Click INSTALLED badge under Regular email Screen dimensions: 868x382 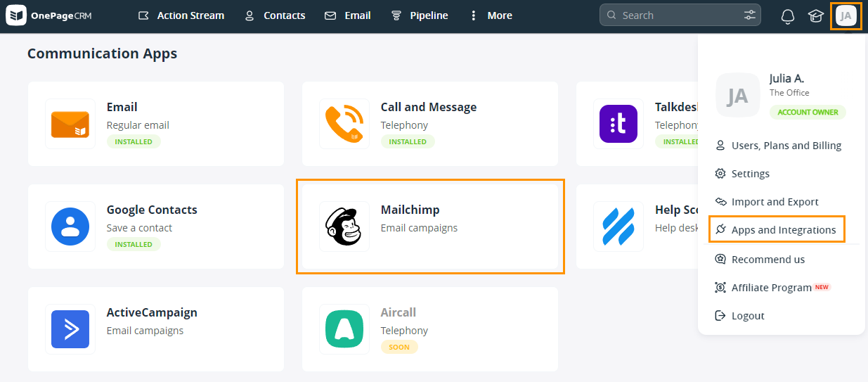[134, 141]
